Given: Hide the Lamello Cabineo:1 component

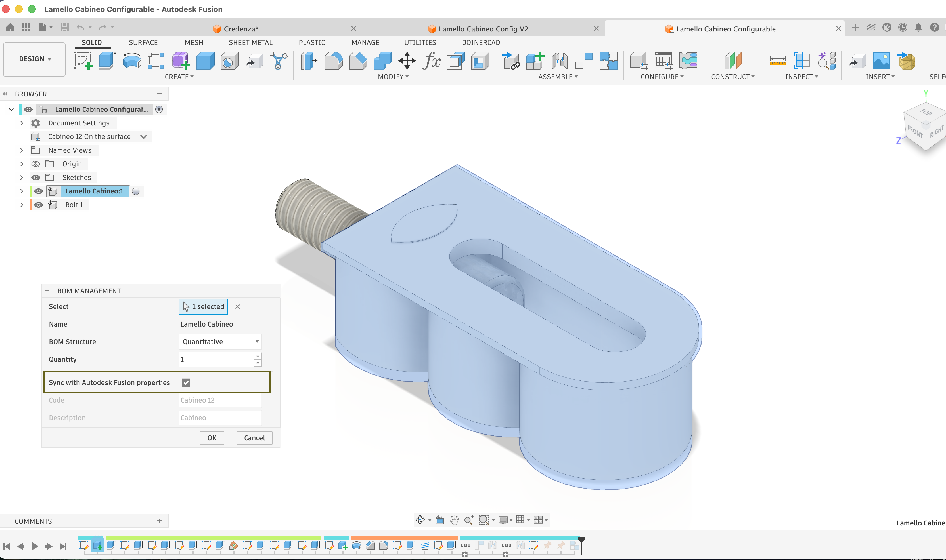Looking at the screenshot, I should point(38,191).
